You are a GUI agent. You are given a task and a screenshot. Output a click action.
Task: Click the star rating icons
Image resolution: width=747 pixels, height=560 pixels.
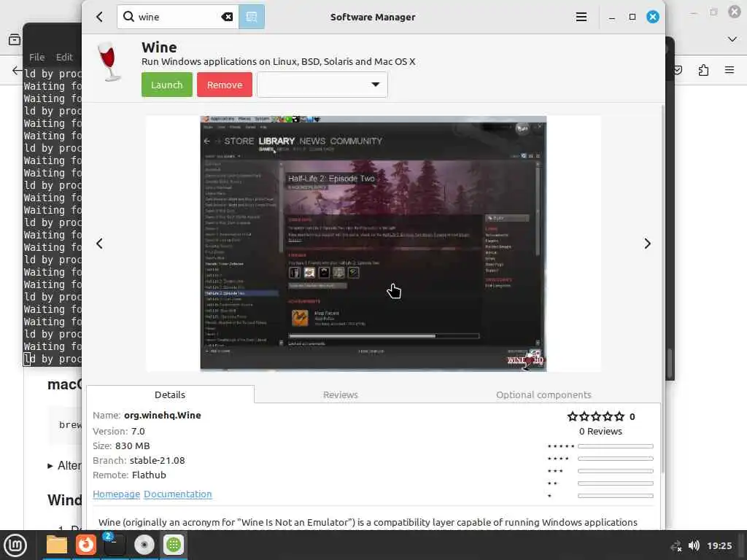(x=595, y=416)
